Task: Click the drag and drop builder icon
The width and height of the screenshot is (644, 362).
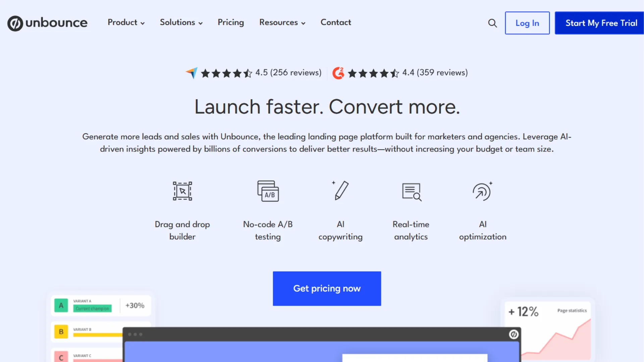Action: point(182,191)
